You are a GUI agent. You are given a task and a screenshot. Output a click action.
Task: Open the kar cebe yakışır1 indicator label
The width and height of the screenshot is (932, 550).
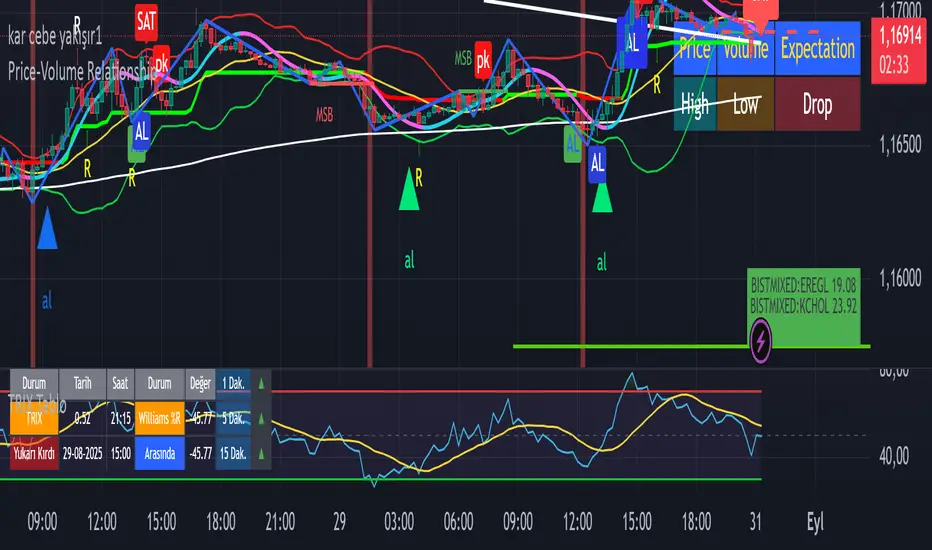point(55,37)
